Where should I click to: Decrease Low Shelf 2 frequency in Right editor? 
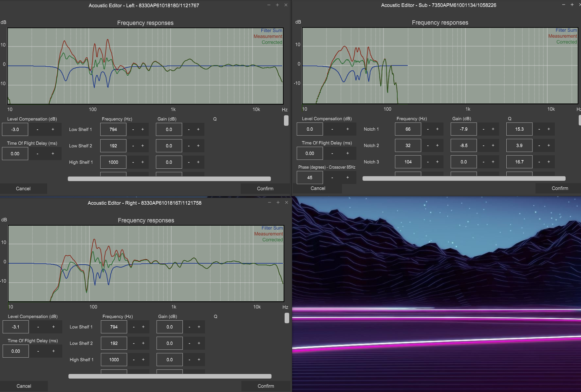pyautogui.click(x=134, y=343)
